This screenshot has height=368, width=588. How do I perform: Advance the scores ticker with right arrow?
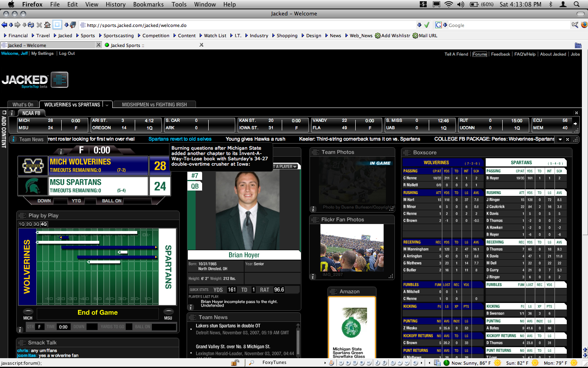pyautogui.click(x=575, y=123)
